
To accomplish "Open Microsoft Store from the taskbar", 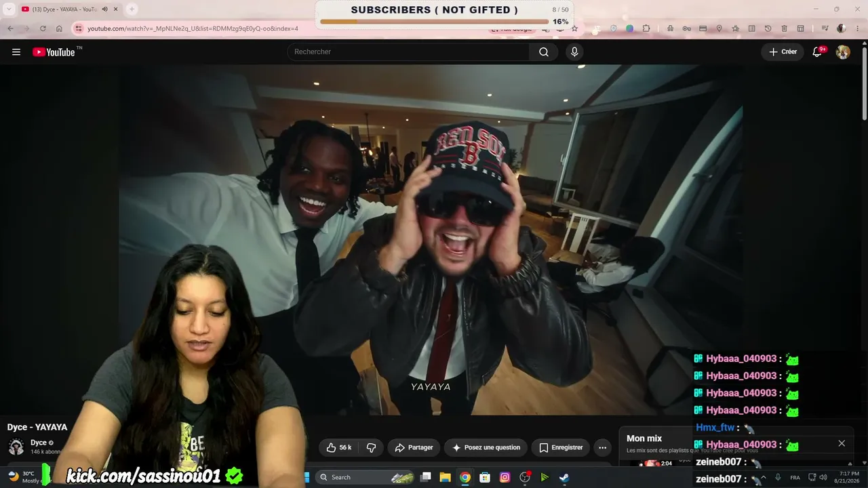I will tap(485, 477).
